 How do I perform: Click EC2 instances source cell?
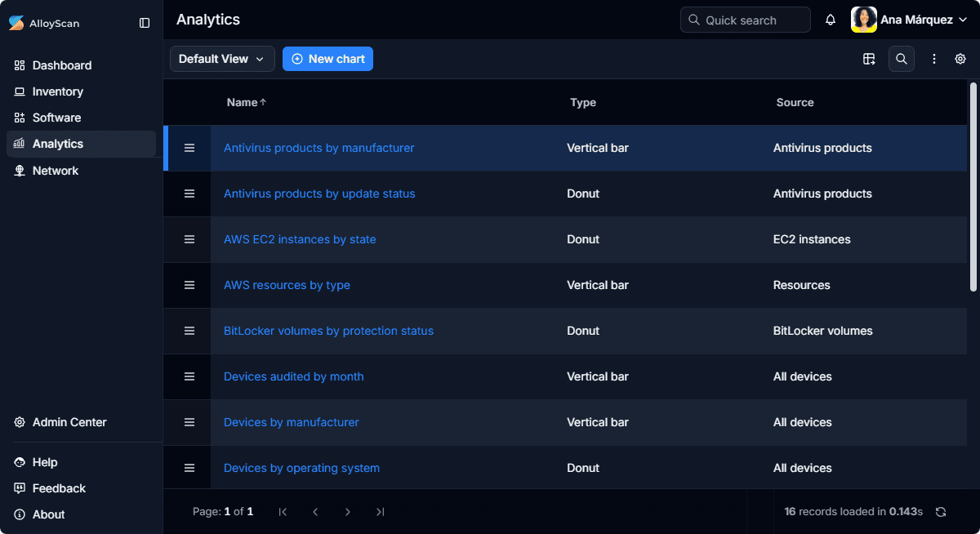812,239
